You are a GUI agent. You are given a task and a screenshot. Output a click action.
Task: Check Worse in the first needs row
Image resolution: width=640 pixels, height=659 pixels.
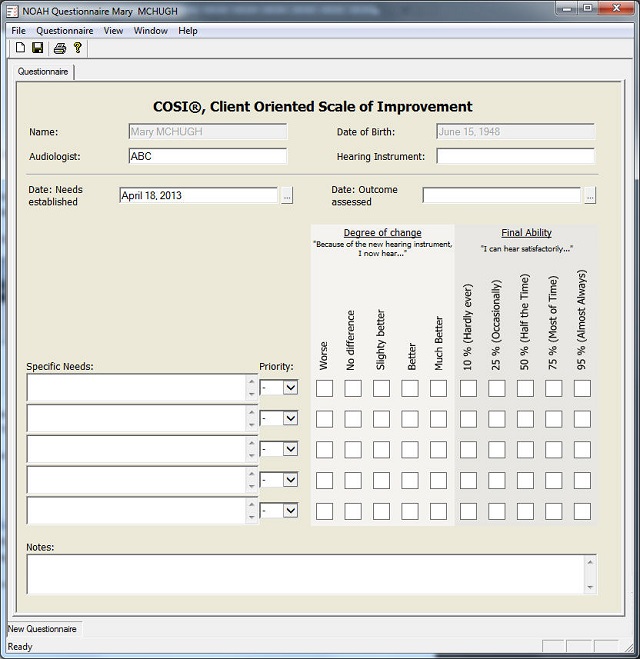[324, 388]
